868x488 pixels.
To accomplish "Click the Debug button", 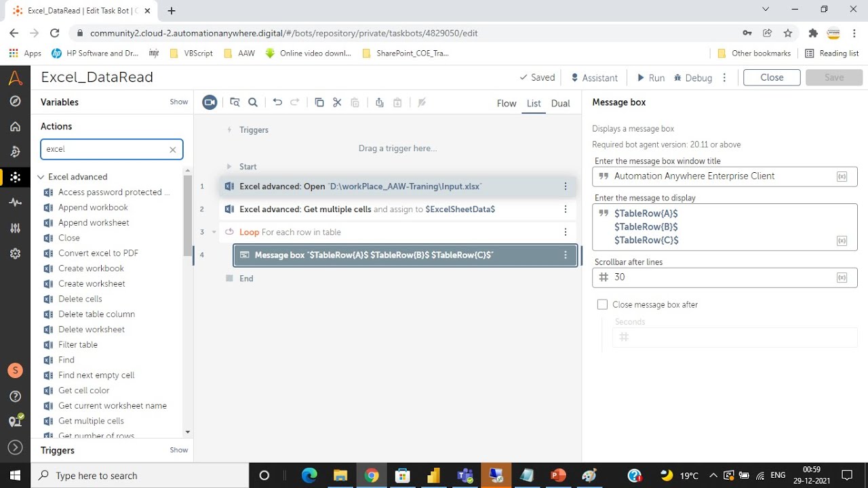I will (x=692, y=78).
